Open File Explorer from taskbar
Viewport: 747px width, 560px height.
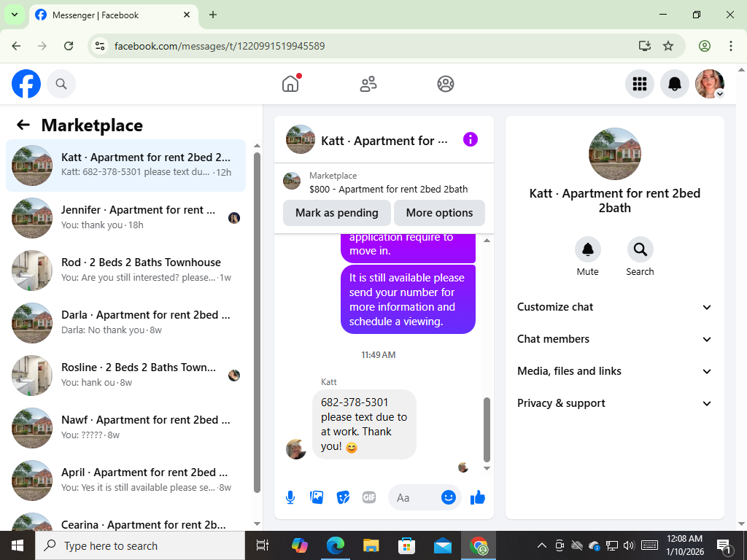coord(371,545)
